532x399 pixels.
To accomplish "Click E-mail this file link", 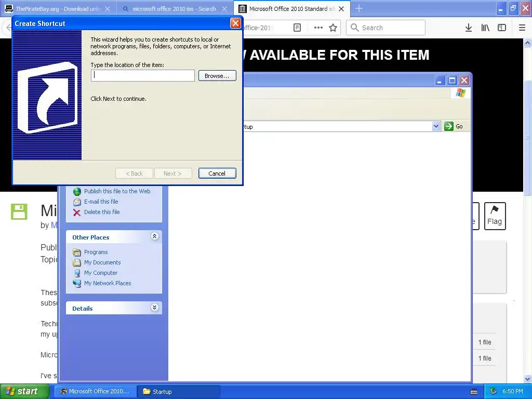I will click(x=101, y=202).
